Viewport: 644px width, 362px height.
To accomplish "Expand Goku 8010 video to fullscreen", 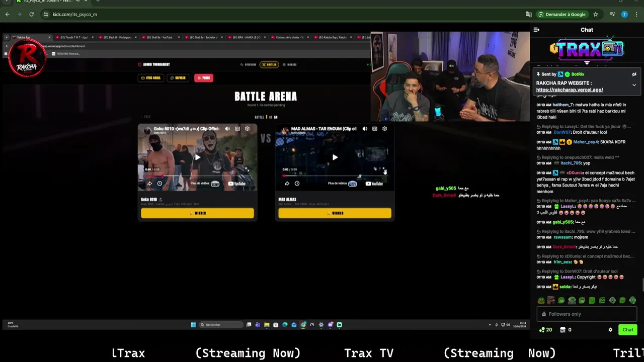I will pos(247,169).
